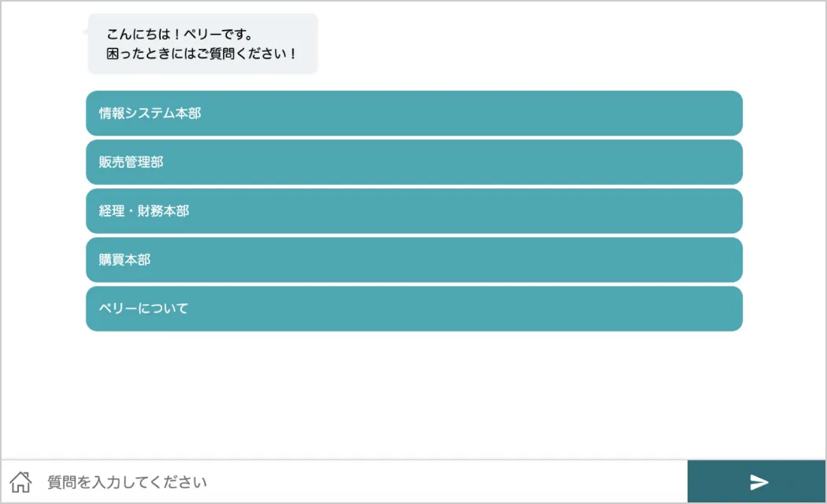
Task: Click the 購買本部 text label
Action: pos(124,260)
